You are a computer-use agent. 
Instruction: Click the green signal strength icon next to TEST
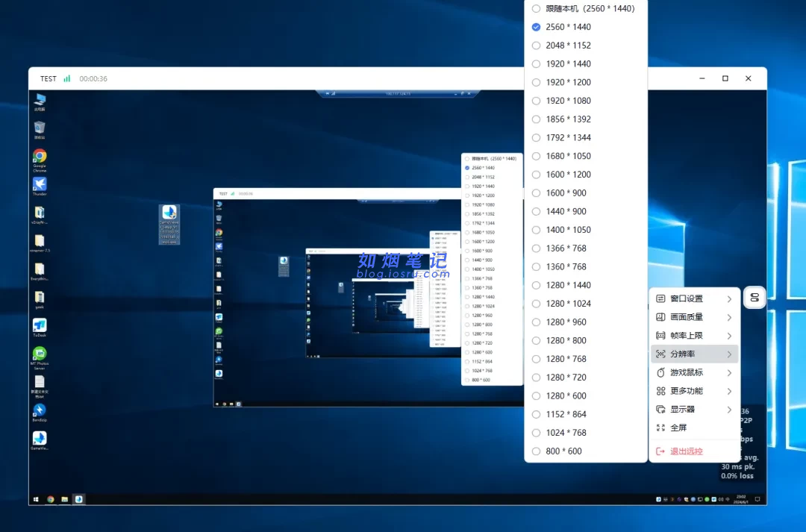[x=67, y=78]
